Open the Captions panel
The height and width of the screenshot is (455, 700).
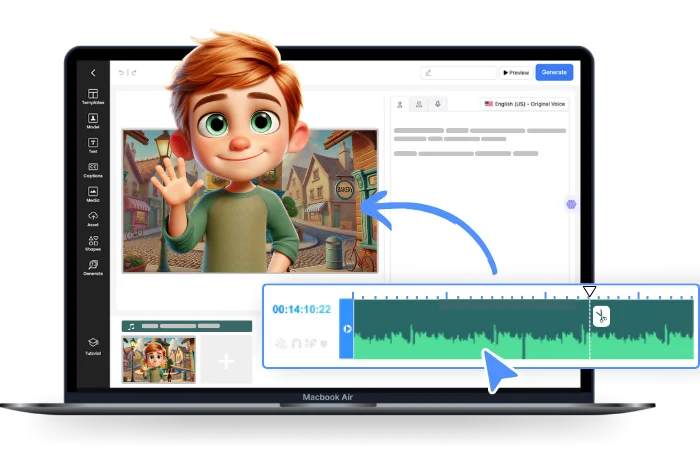coord(93,170)
